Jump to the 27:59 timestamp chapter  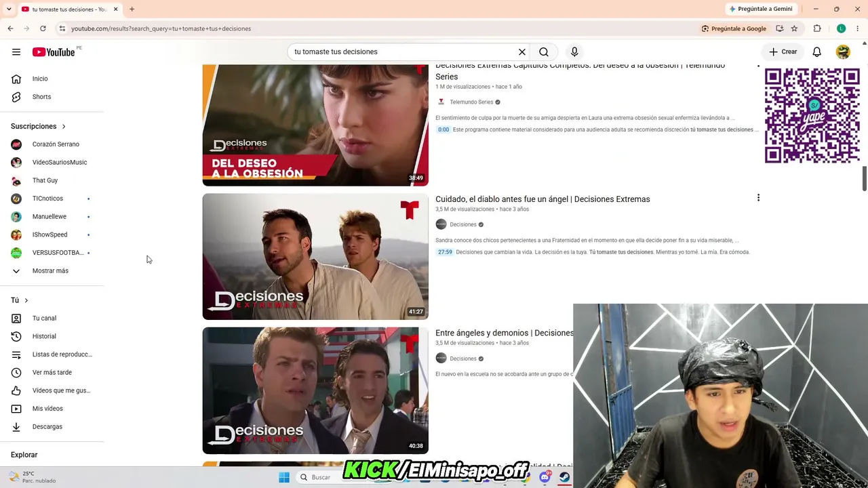(445, 252)
